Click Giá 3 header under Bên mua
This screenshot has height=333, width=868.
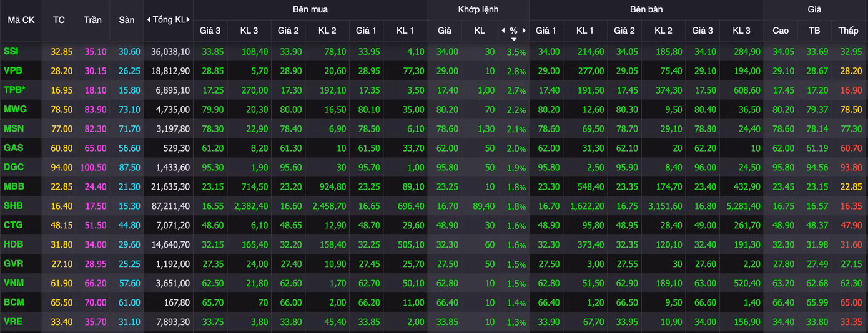pos(210,30)
